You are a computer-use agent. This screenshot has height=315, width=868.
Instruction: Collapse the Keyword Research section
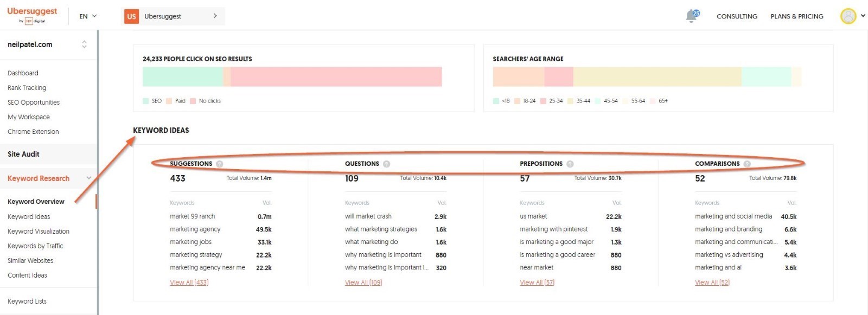89,178
